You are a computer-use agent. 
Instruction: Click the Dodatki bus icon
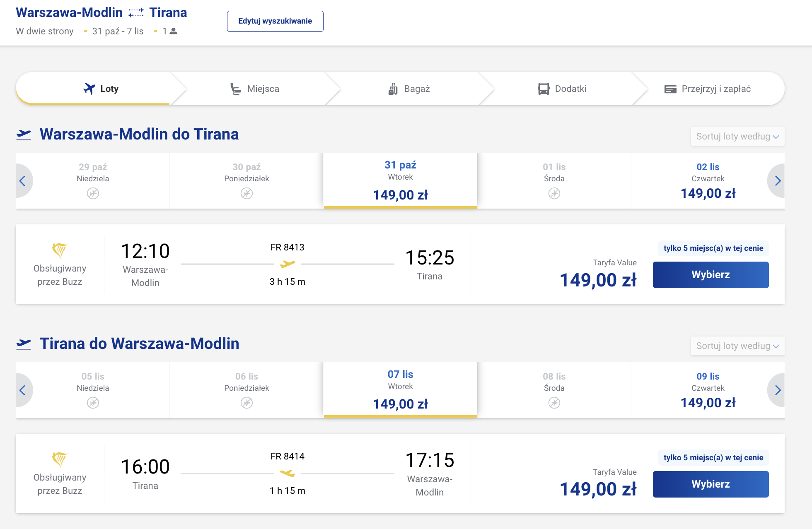pyautogui.click(x=544, y=89)
